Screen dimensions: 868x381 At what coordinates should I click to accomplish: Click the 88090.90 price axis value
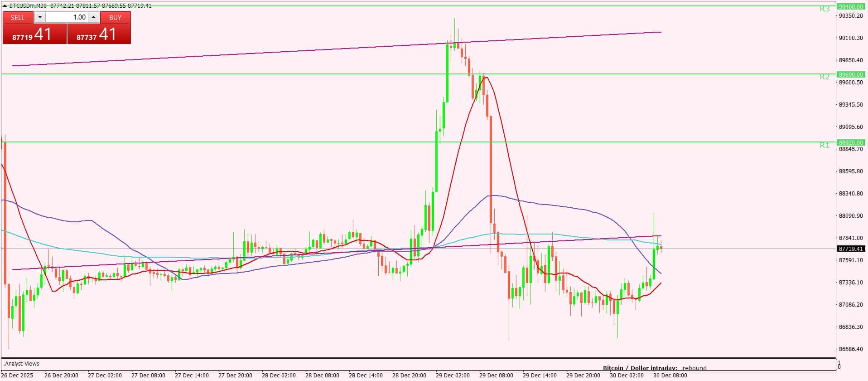point(851,215)
